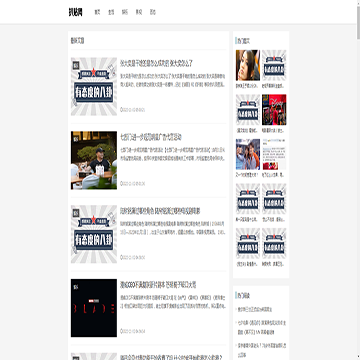Open the third navigation menu item in the header

tap(125, 12)
